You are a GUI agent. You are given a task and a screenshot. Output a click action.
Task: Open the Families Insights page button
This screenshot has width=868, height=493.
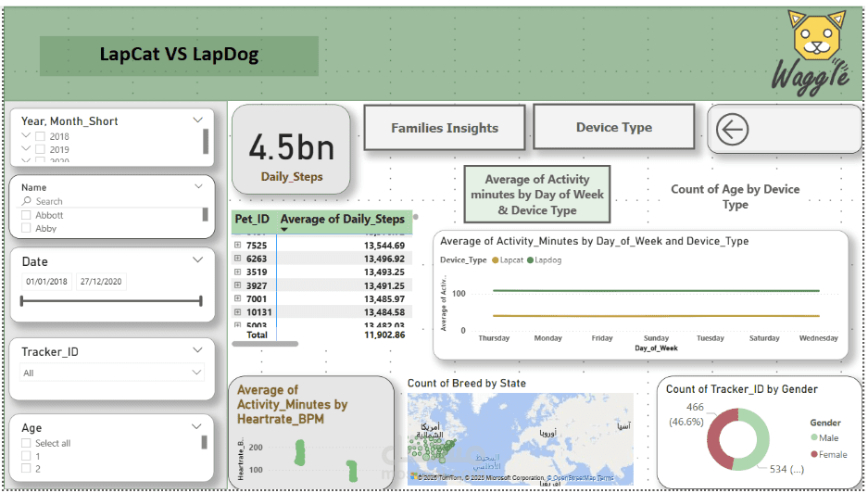pos(444,128)
